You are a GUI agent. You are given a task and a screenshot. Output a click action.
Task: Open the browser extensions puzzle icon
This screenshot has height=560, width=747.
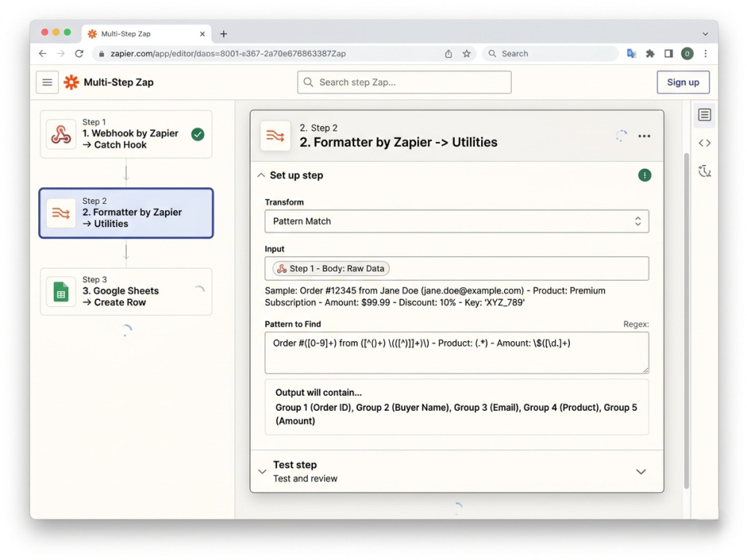coord(650,54)
